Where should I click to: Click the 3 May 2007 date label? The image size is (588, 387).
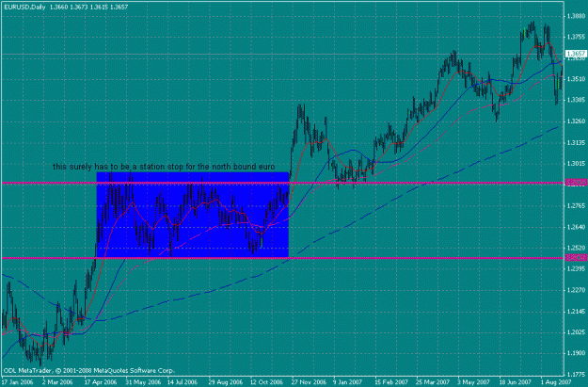(473, 382)
